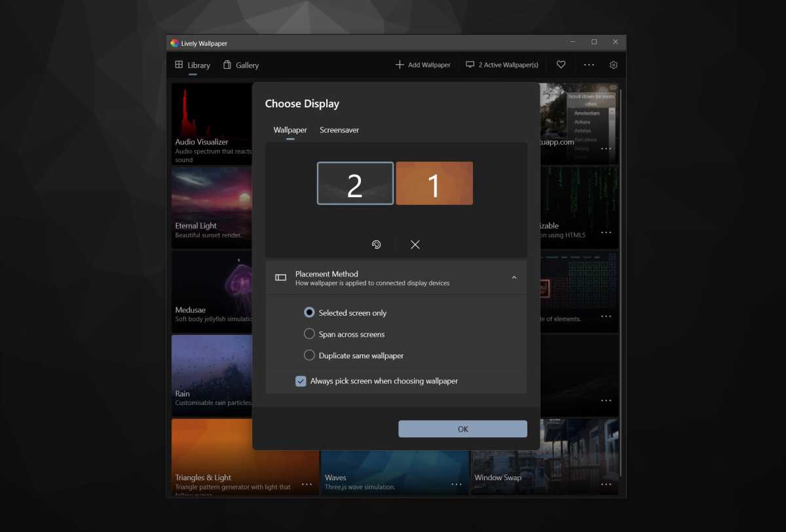
Task: Click Add Wallpaper in the toolbar
Action: point(423,65)
